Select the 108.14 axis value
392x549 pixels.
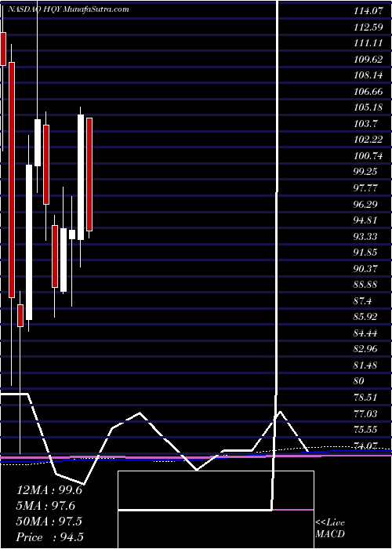tap(368, 75)
